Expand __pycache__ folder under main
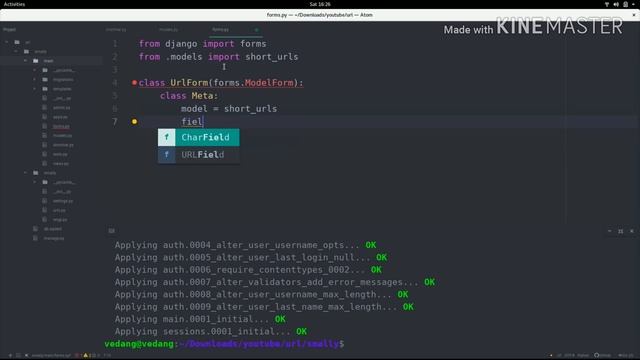 (35, 70)
